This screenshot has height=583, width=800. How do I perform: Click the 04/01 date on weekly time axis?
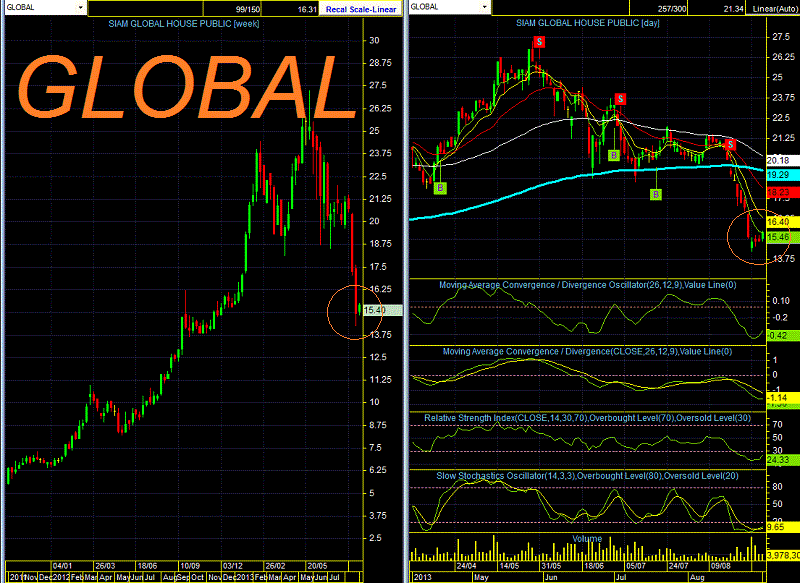[x=63, y=566]
